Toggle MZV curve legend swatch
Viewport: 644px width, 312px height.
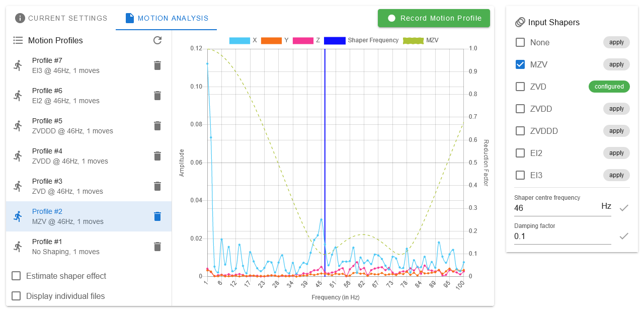pyautogui.click(x=413, y=40)
